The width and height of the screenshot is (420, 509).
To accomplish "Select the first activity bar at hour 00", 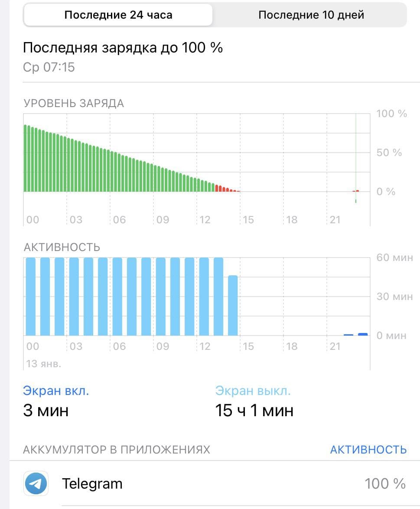I will tap(30, 297).
